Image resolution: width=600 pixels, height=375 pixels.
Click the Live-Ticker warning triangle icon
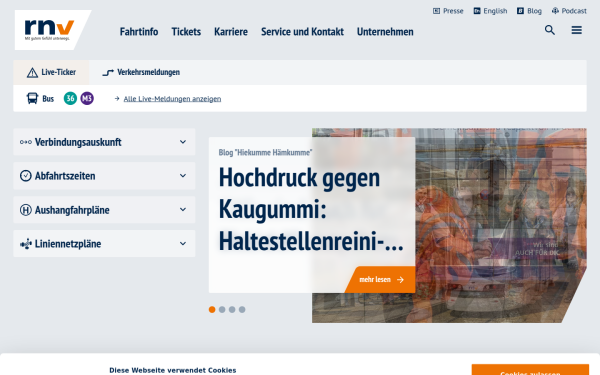pyautogui.click(x=32, y=72)
